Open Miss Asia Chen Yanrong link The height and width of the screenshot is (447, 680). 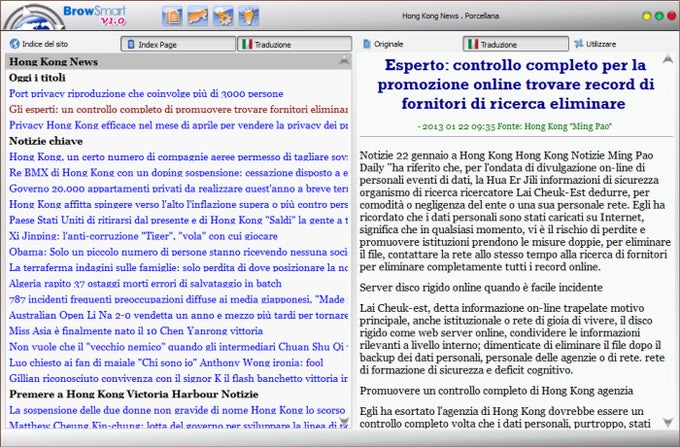pyautogui.click(x=136, y=331)
